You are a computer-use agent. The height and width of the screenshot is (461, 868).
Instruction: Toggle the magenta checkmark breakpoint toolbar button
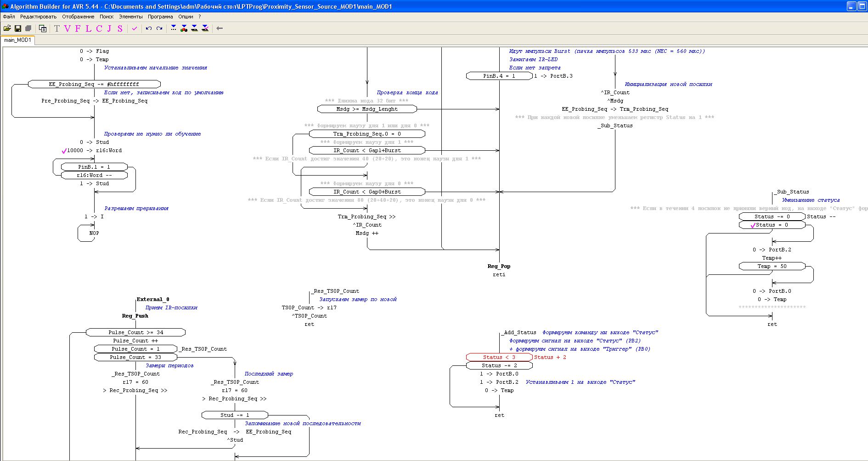(135, 28)
